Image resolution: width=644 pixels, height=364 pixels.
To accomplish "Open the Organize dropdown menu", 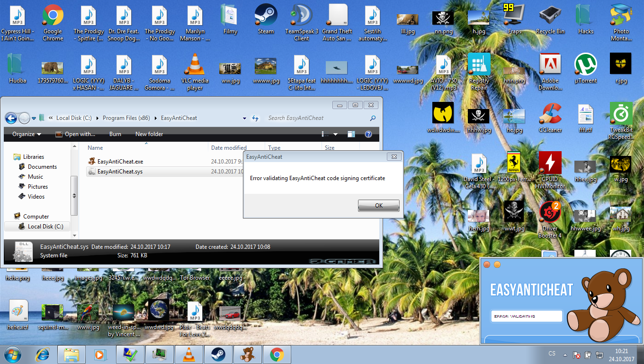I will tap(27, 134).
